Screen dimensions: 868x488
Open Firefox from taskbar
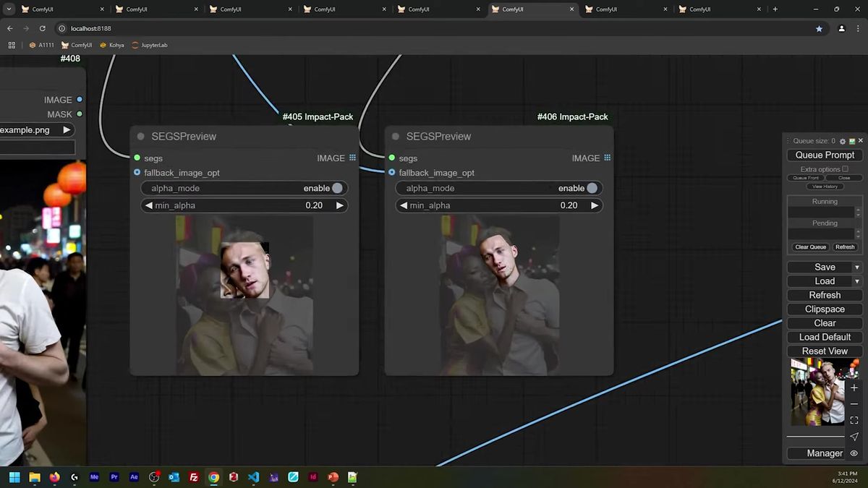pos(54,477)
